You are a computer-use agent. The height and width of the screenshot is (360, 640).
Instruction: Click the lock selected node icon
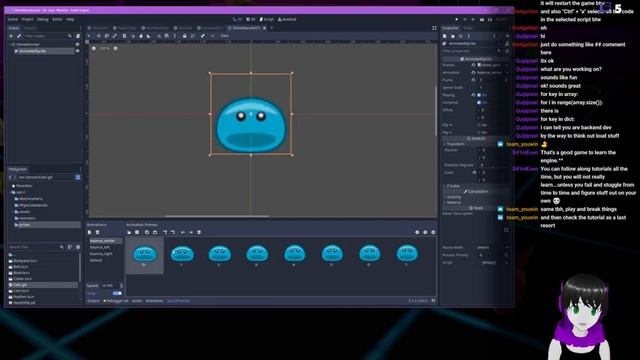pyautogui.click(x=184, y=36)
